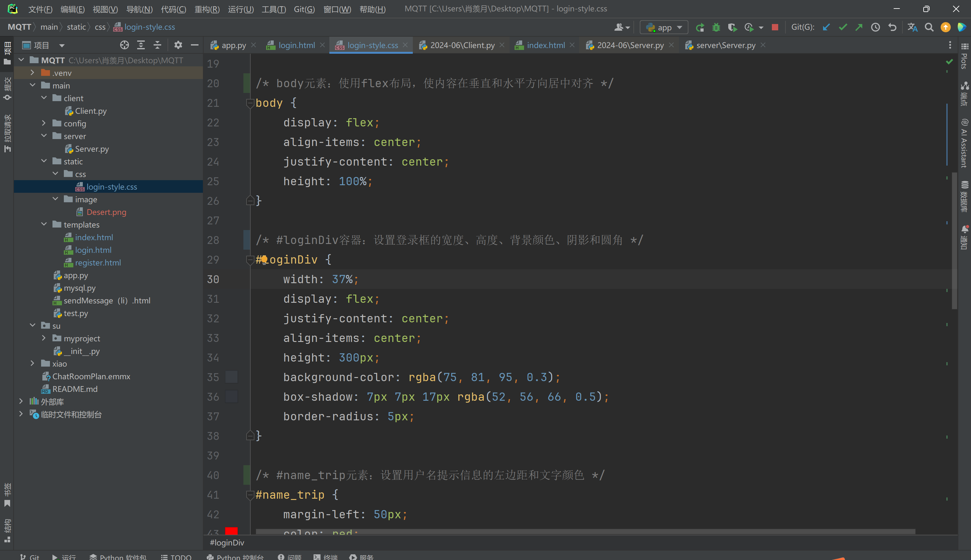971x560 pixels.
Task: Push commits with green arrow icon
Action: [x=859, y=27]
